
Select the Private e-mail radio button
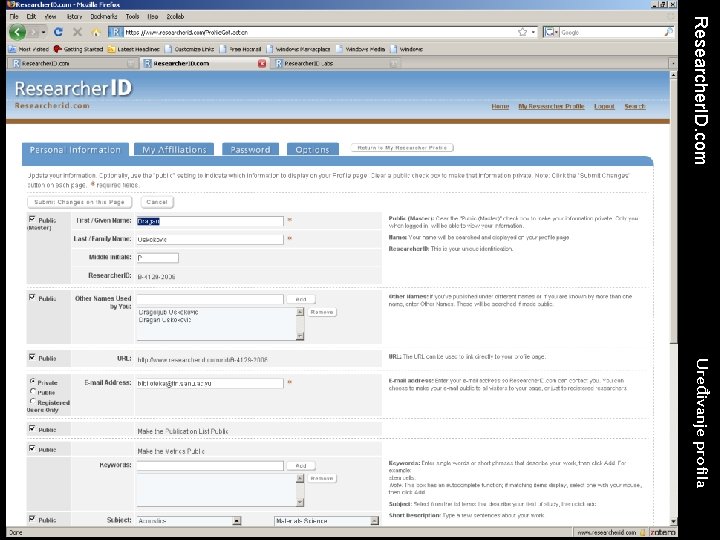[33, 381]
